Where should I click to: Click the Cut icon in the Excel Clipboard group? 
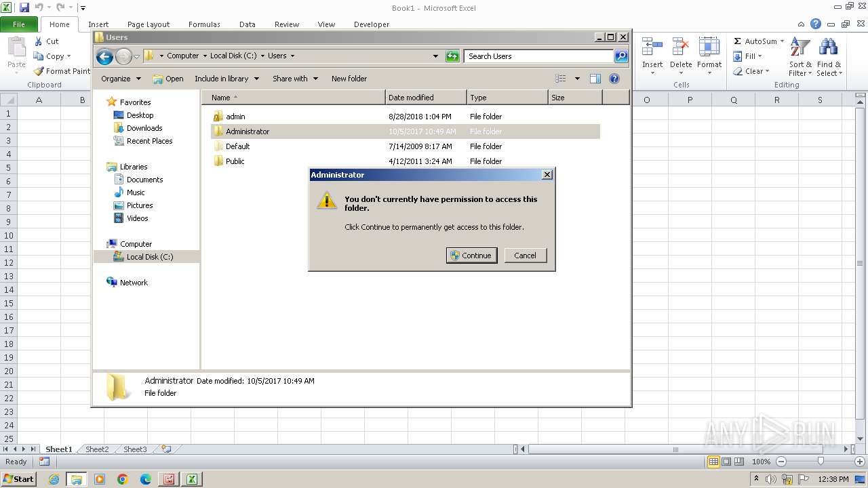[x=39, y=41]
